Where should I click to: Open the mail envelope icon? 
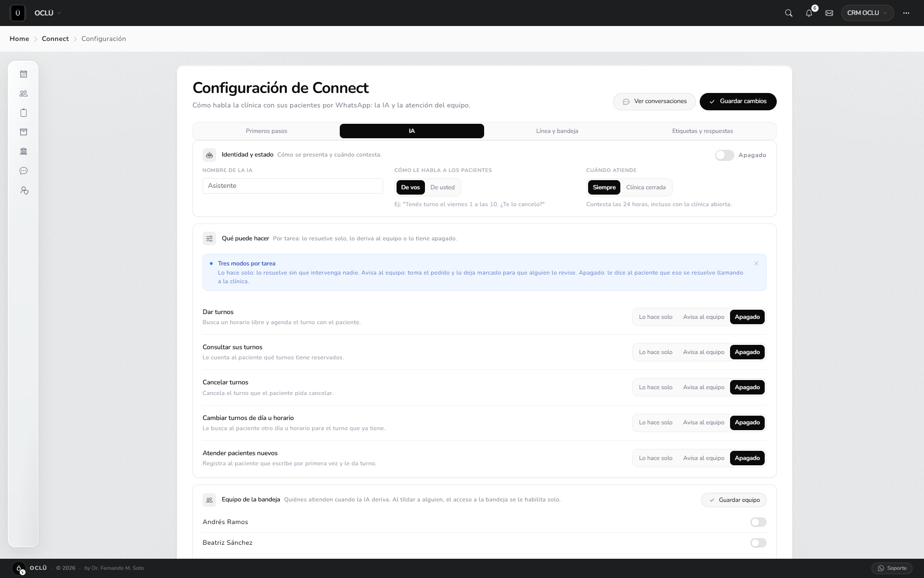pos(829,13)
